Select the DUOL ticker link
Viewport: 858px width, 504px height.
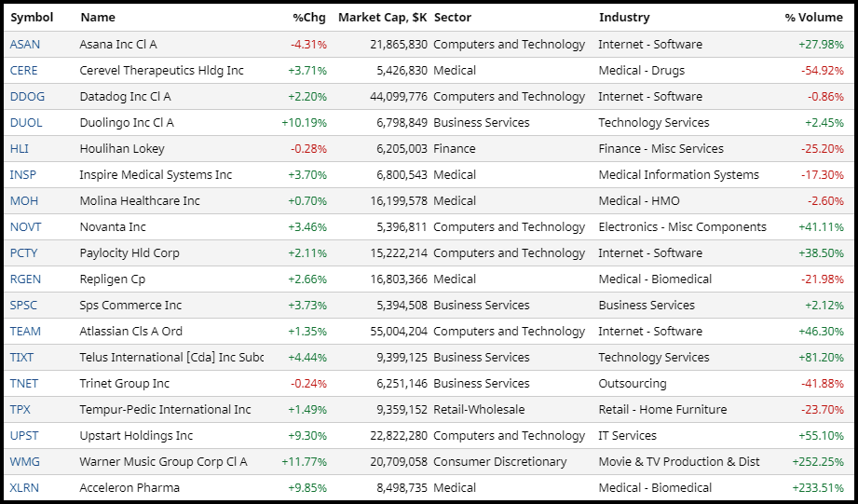(x=26, y=123)
